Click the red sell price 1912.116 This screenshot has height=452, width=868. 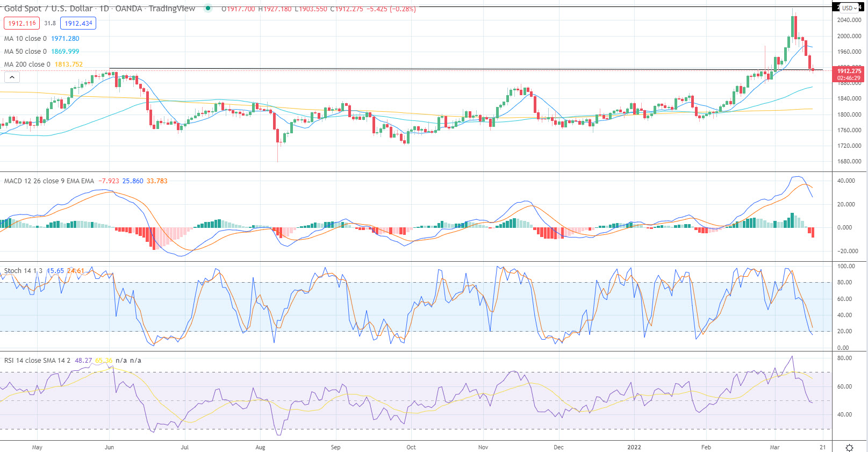point(21,23)
